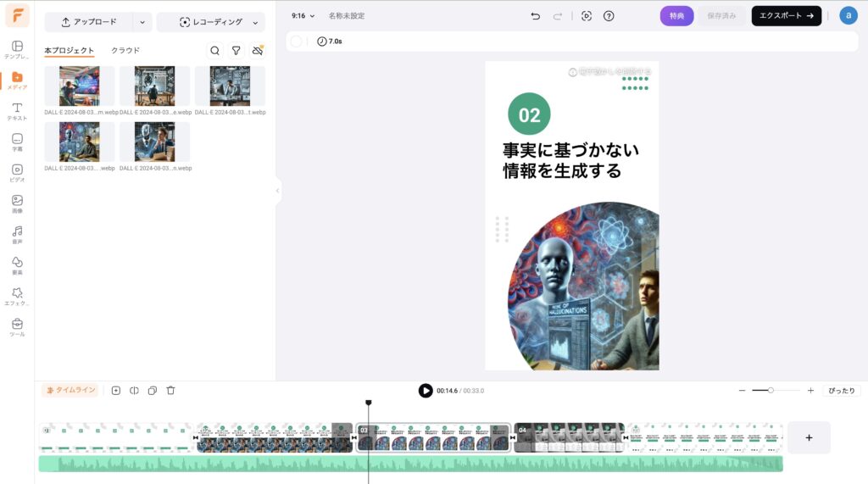Select the 本プロジェクト tab
Viewport: 868px width, 484px height.
(70, 51)
